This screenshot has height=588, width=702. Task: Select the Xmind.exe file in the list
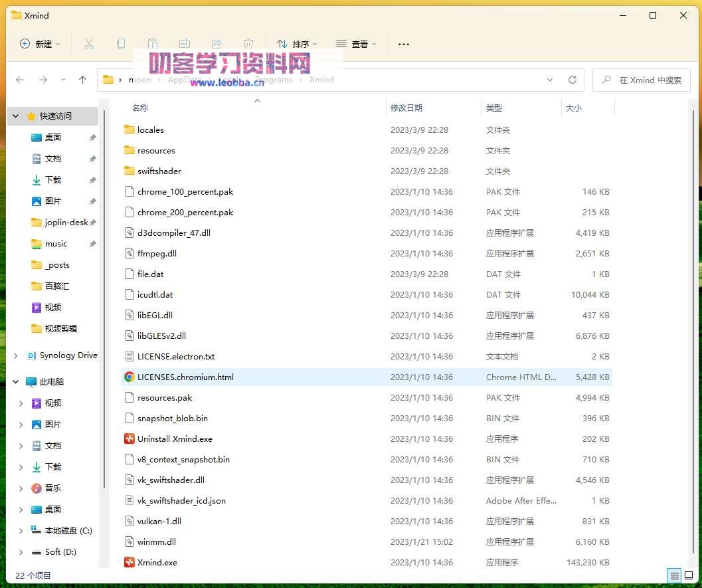pyautogui.click(x=157, y=562)
